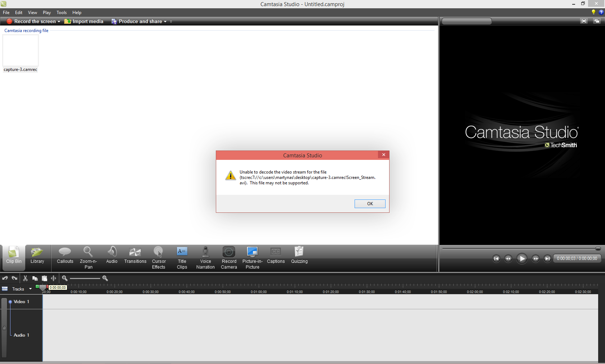
Task: Toggle full screen preview icon
Action: pos(584,21)
